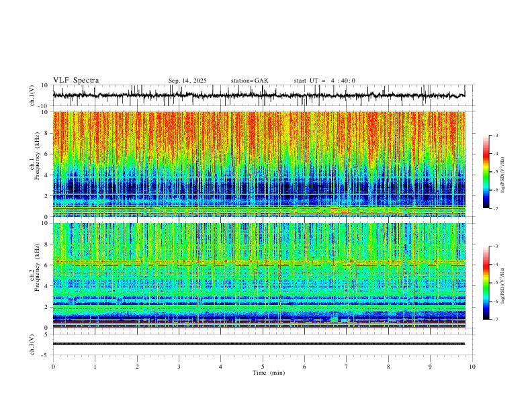Click the time axis tick label '9'
The height and width of the screenshot is (411, 532).
pyautogui.click(x=430, y=367)
